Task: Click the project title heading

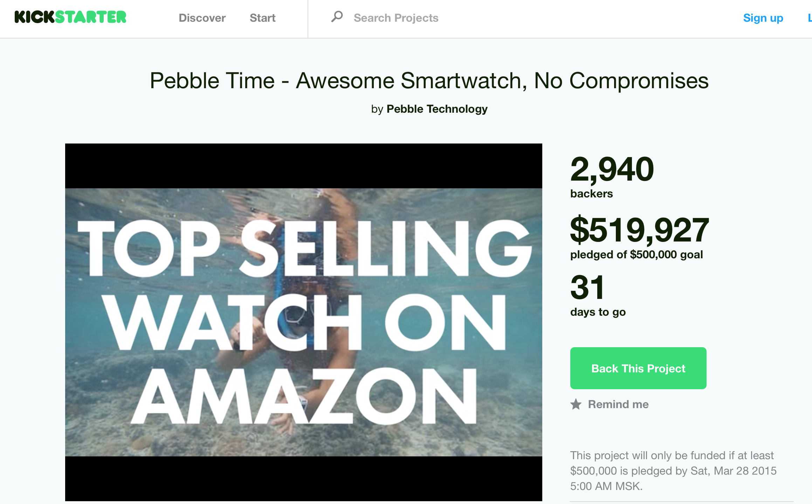Action: coord(406,80)
